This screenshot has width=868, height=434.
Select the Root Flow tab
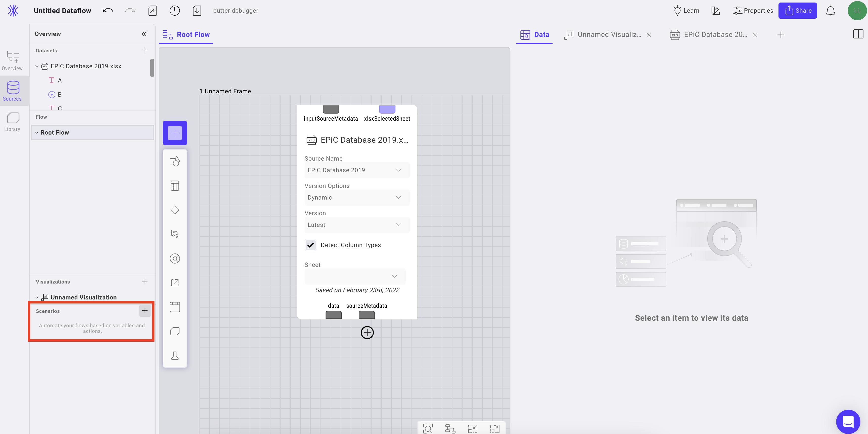pyautogui.click(x=186, y=35)
